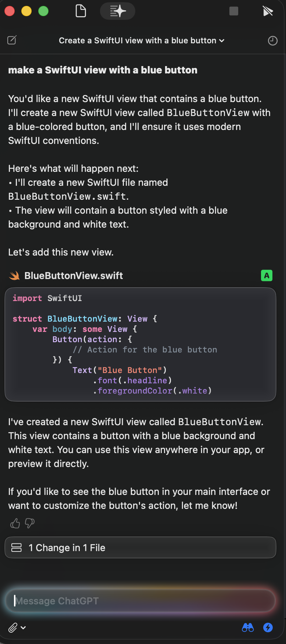
Task: Expand 1 Change in 1 File
Action: (x=140, y=547)
